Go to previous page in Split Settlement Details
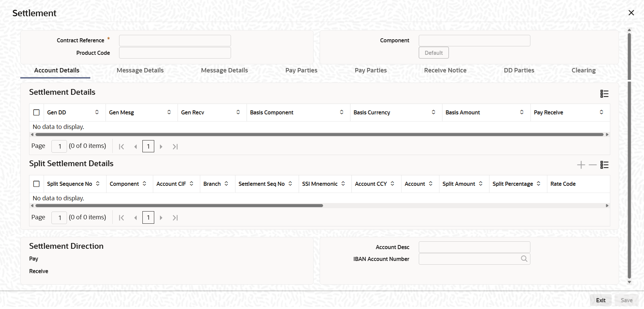The width and height of the screenshot is (644, 309). (136, 218)
